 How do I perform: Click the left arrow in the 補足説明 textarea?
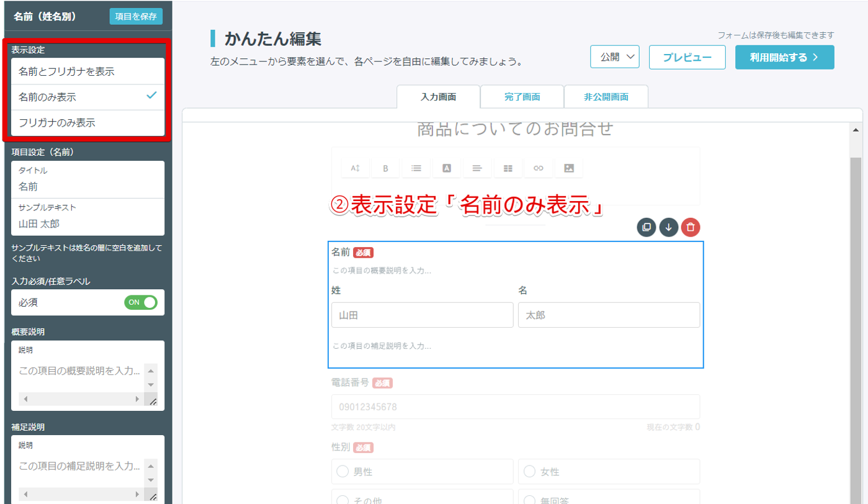tap(25, 495)
